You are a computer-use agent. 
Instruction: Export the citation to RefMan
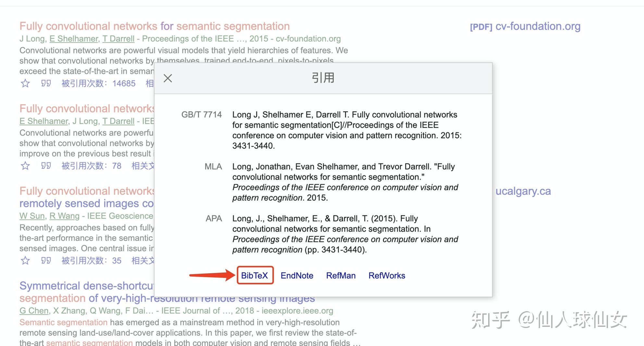[341, 276]
